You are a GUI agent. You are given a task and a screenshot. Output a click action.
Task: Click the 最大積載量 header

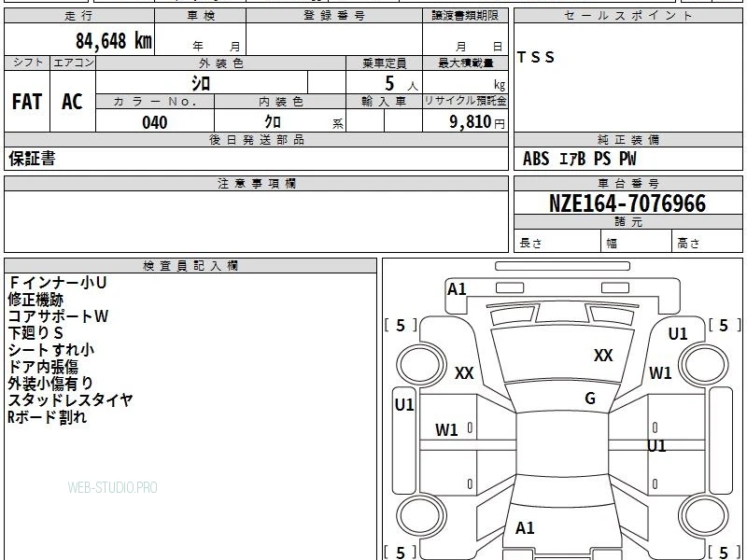[x=465, y=63]
